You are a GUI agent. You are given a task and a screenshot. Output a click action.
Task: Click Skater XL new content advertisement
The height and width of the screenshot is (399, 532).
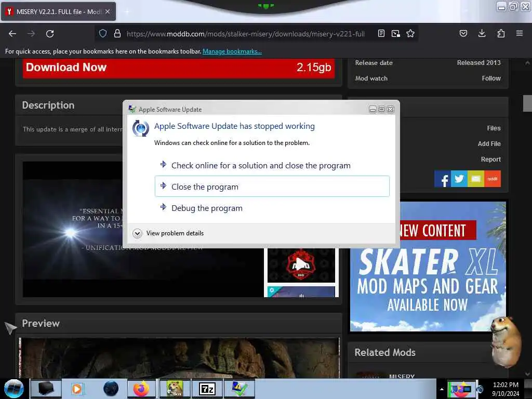(x=428, y=267)
